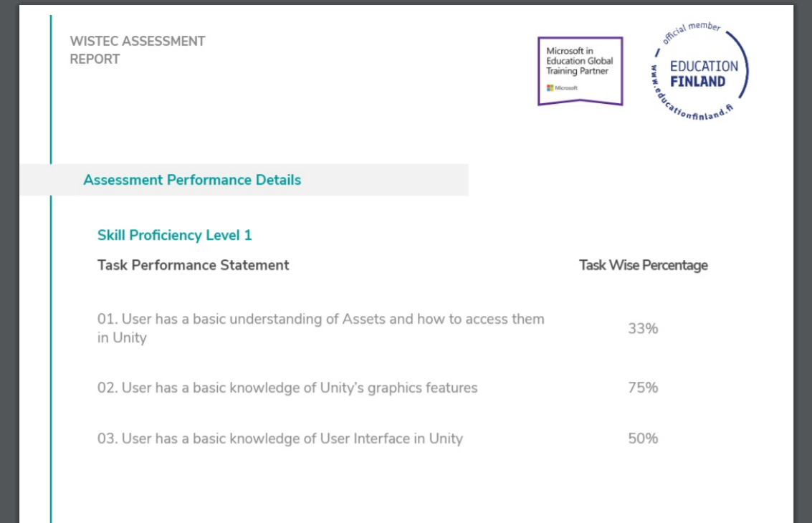Click the Skill Proficiency Level 1 subheading

(174, 235)
